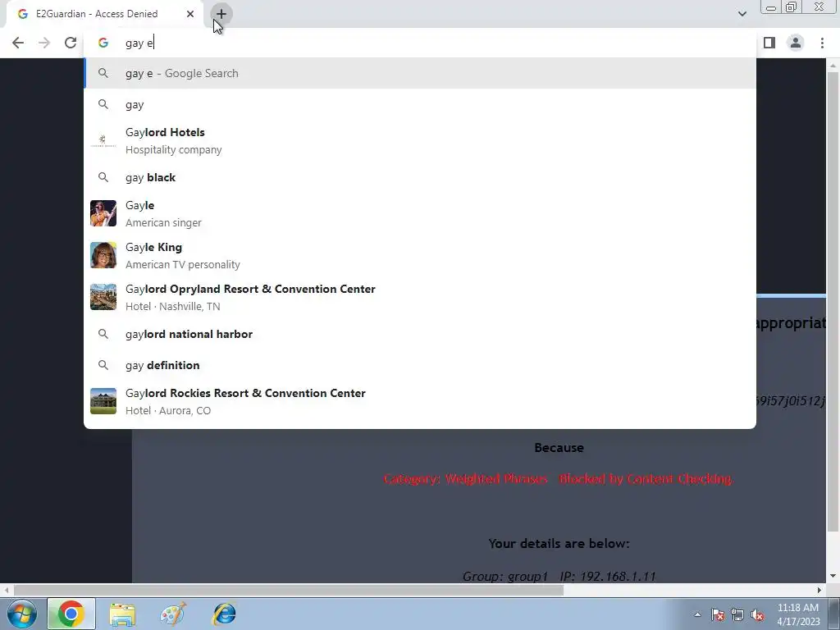Select Gaylord Opryland Resort & Convention Center
The image size is (840, 630).
click(420, 297)
